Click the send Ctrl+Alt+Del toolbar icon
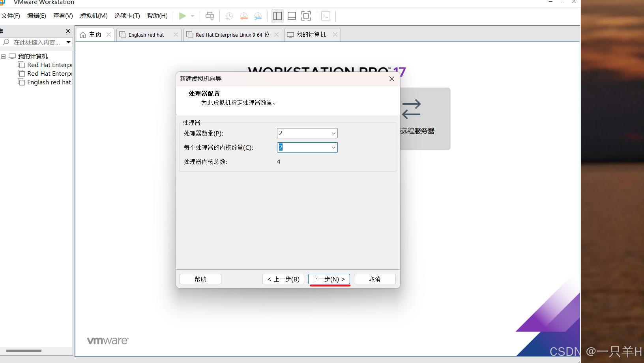 tap(210, 16)
